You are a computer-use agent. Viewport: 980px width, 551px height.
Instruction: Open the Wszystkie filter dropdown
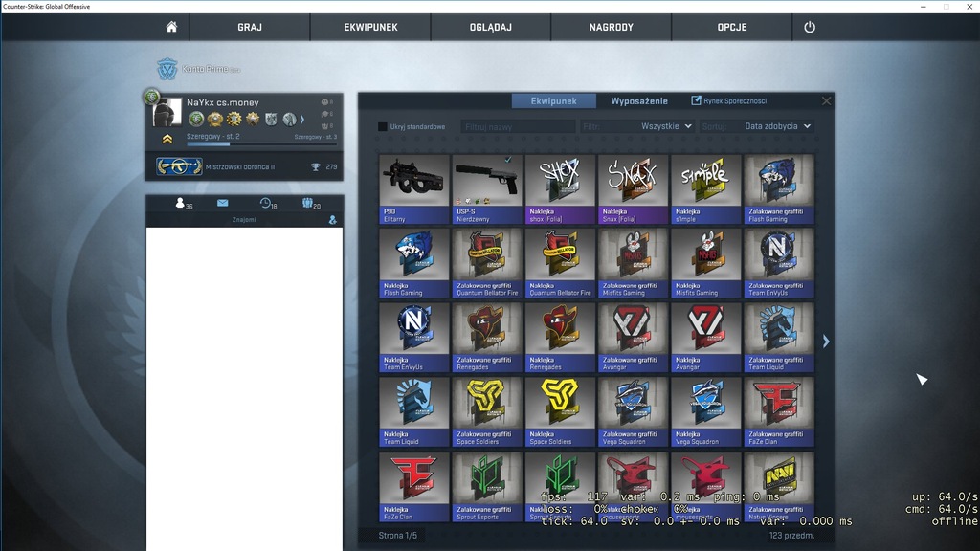click(636, 126)
